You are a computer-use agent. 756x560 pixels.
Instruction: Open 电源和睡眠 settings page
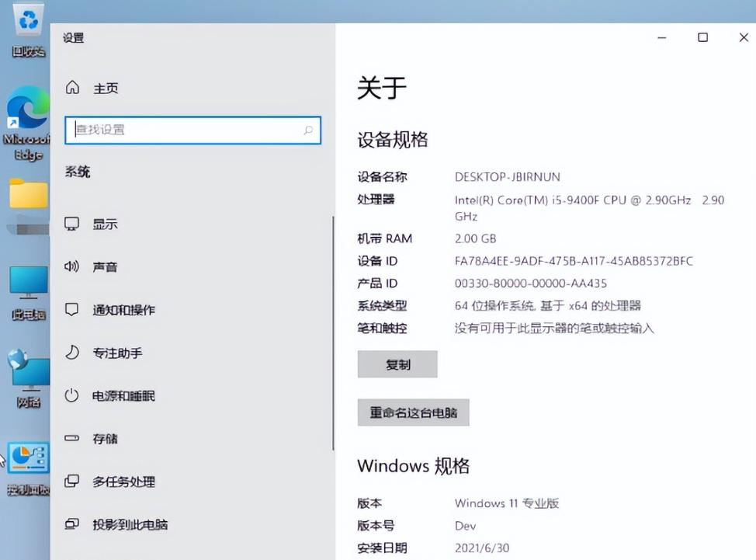coord(124,396)
